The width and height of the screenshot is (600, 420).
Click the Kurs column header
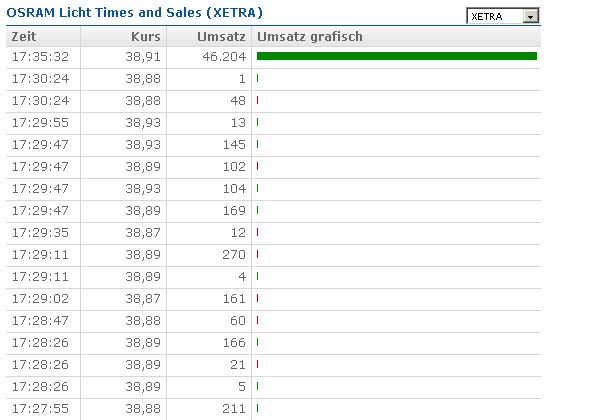pyautogui.click(x=146, y=36)
